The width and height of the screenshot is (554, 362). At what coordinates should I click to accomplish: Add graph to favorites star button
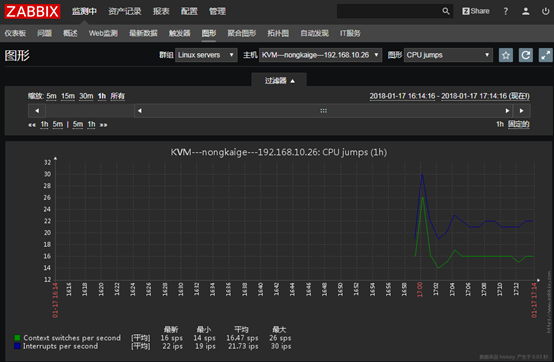click(x=506, y=55)
